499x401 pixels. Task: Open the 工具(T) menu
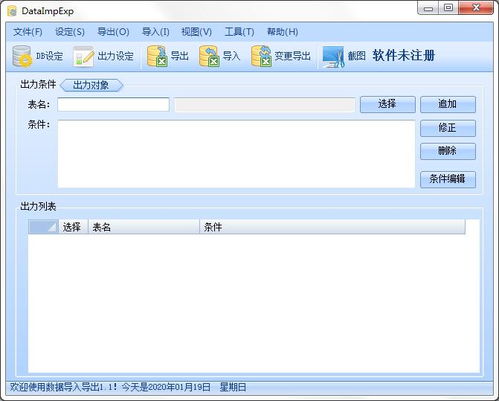[x=239, y=32]
